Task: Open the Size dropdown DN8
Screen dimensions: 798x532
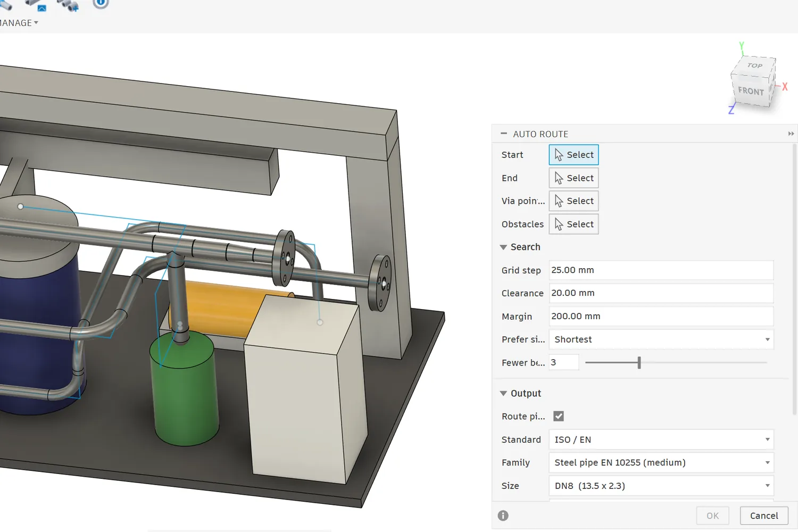Action: click(661, 486)
